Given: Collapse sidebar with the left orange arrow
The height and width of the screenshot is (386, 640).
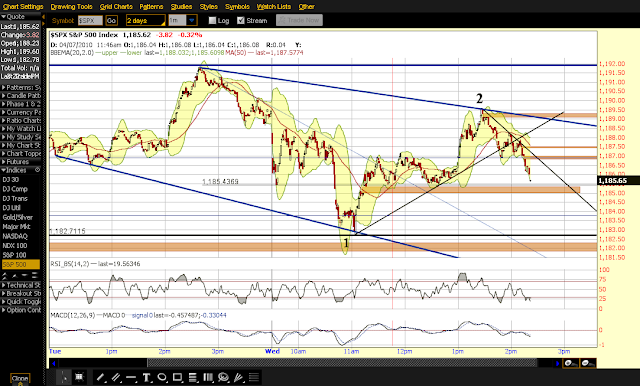Looking at the screenshot, I should pyautogui.click(x=43, y=17).
